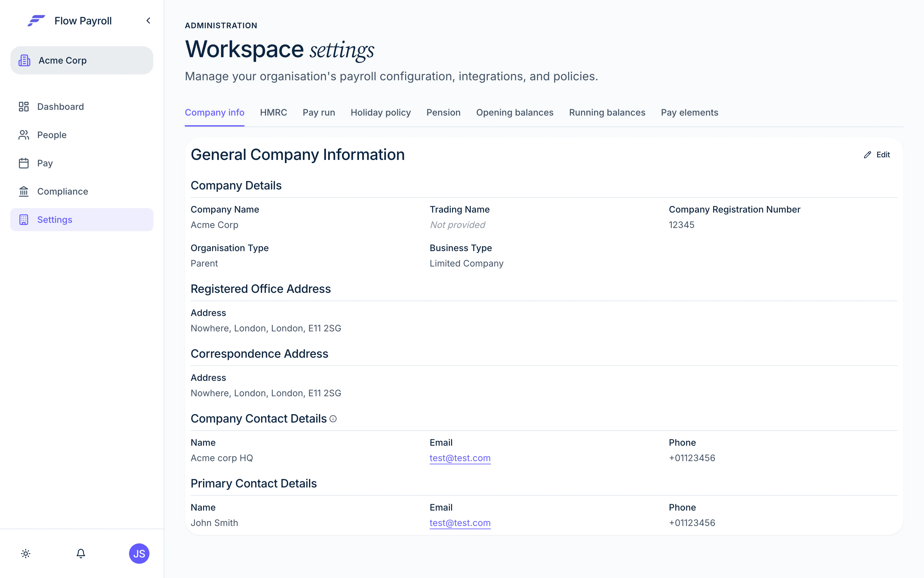This screenshot has width=924, height=578.
Task: Switch to the Running balances tab
Action: coord(607,112)
